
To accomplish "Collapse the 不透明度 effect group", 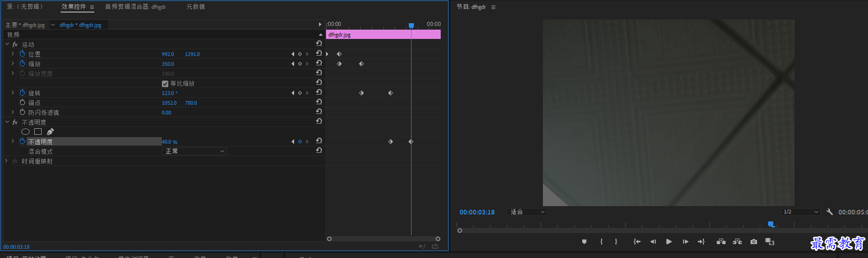I will pos(7,122).
